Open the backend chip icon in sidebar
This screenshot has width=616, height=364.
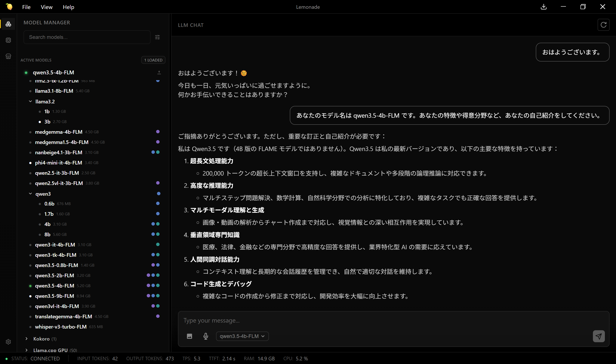coord(8,40)
